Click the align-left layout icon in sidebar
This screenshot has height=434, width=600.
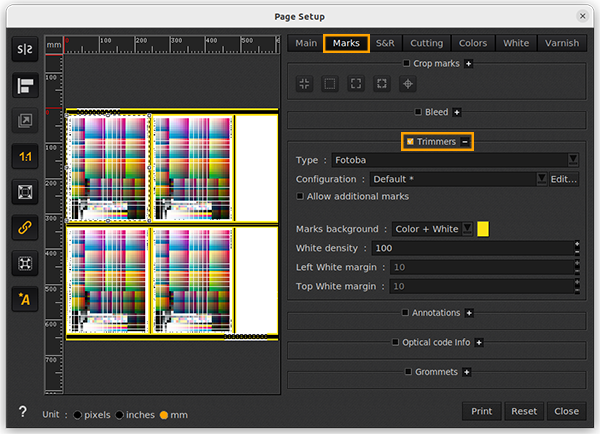pyautogui.click(x=24, y=85)
